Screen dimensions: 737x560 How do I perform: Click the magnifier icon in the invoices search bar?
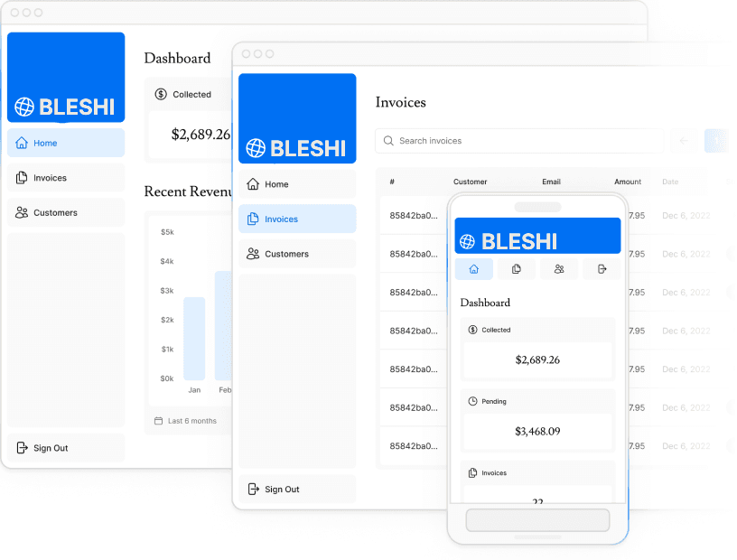pos(388,141)
